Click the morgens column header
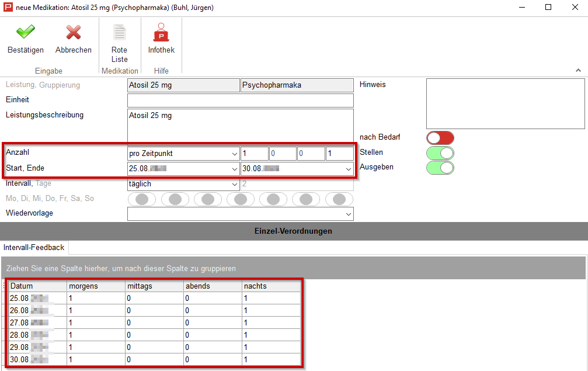Image resolution: width=588 pixels, height=371 pixels. tap(95, 286)
